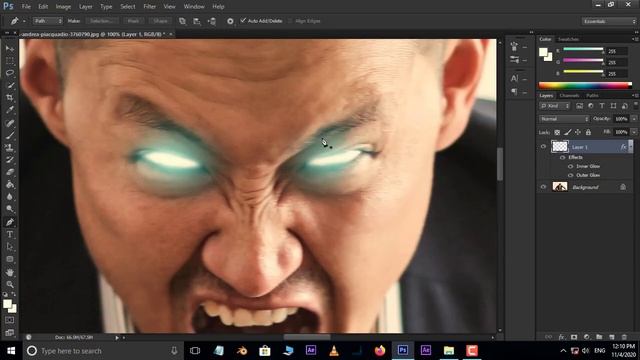
Task: Toggle Outer Glow effect visibility
Action: point(571,175)
